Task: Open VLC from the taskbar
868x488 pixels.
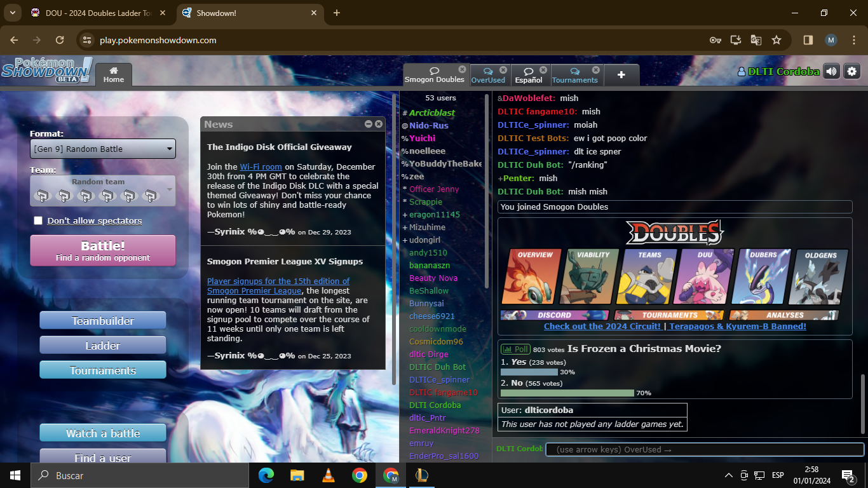Action: [328, 475]
